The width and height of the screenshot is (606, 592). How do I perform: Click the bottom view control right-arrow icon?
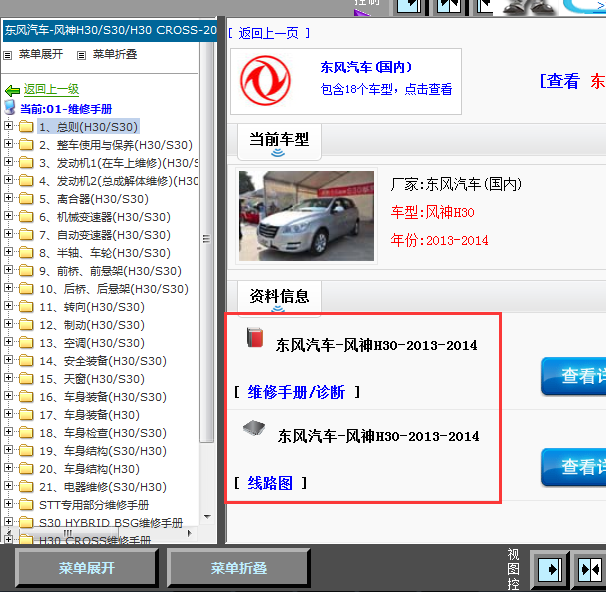pos(550,569)
